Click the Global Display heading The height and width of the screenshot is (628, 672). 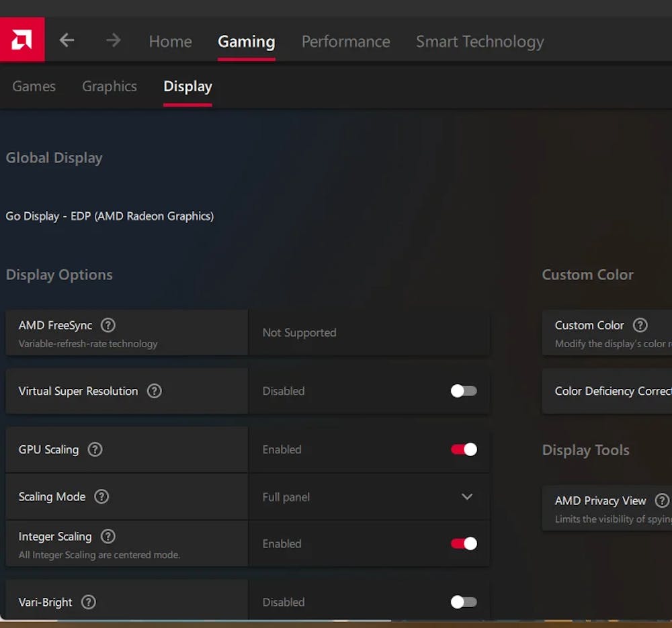pos(54,158)
